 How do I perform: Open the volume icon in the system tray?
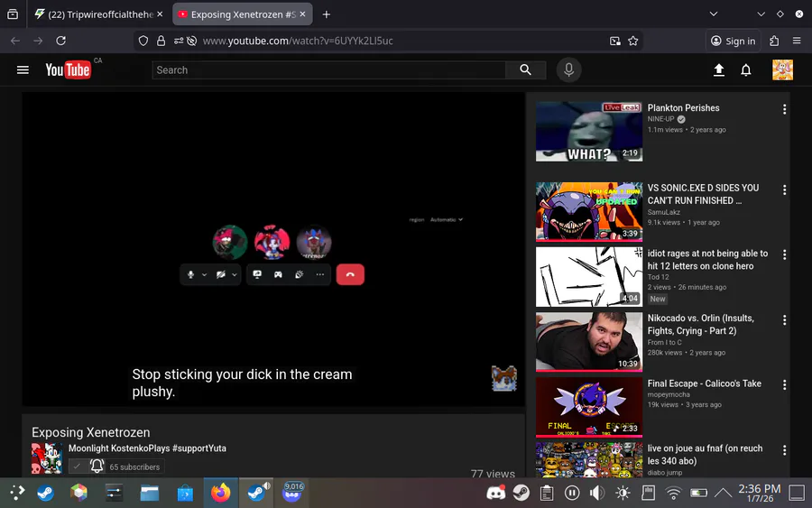click(x=597, y=493)
